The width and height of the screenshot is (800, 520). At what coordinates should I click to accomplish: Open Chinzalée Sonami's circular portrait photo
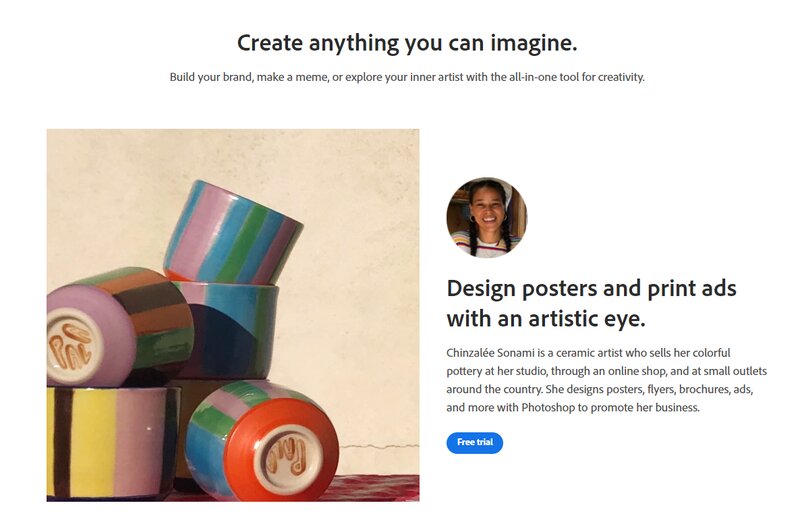(487, 217)
